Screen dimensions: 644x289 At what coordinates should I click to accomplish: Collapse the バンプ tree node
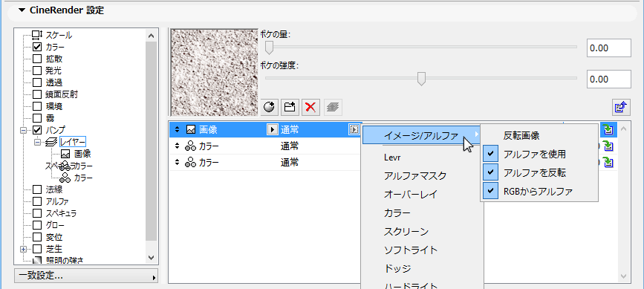click(x=24, y=130)
